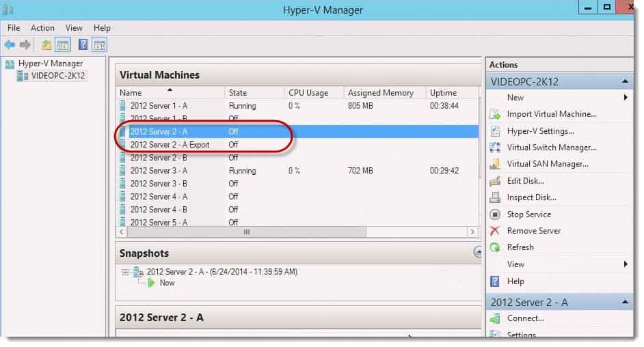Screen dimensions: 644x347
Task: Click the Inspect Disk icon
Action: click(495, 197)
